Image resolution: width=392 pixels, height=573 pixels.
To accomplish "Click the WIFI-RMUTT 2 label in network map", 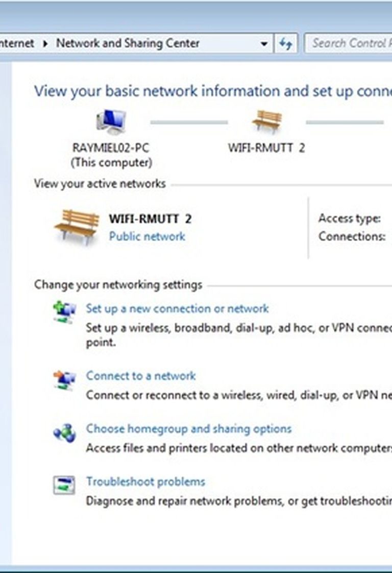I will (x=266, y=148).
